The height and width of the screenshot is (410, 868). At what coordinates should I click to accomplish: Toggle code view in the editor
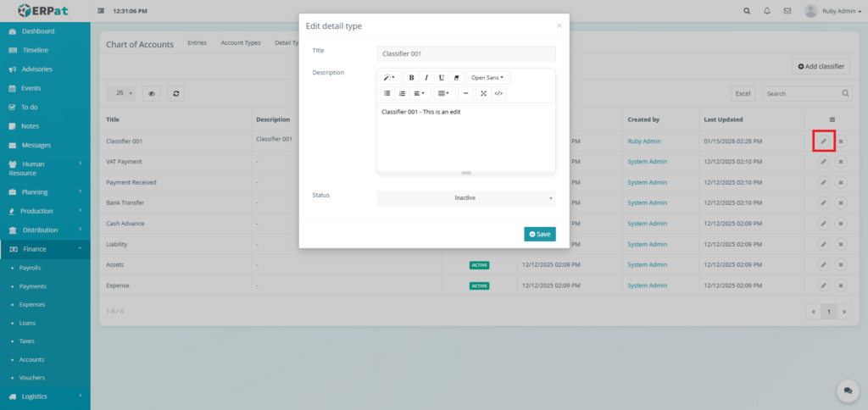coord(498,93)
